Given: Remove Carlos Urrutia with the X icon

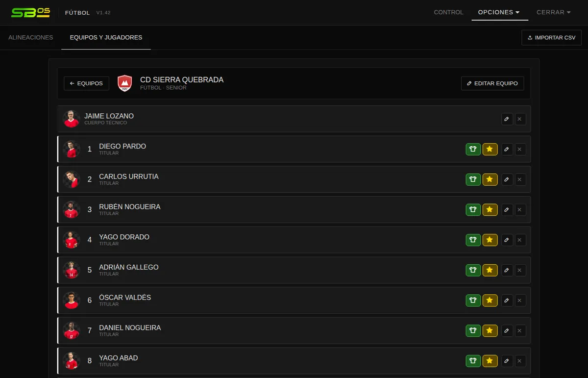Looking at the screenshot, I should [520, 179].
